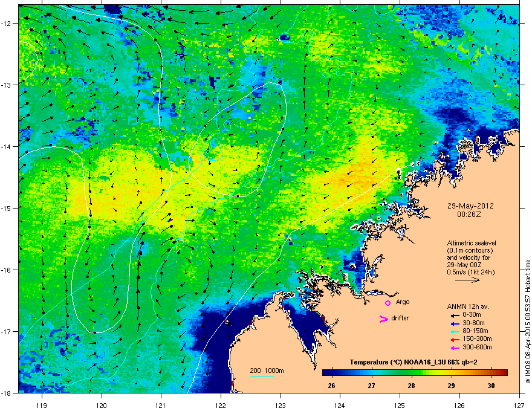Click the colorbar tick label '30'
The height and width of the screenshot is (411, 532).
491,386
